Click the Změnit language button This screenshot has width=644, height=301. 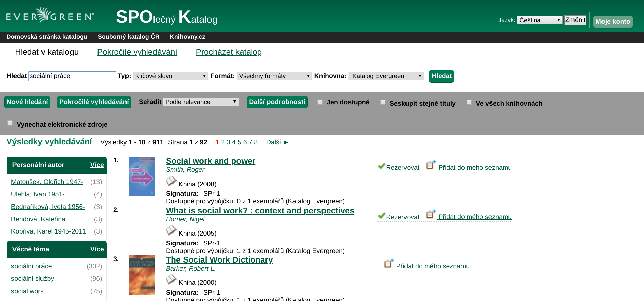tap(575, 20)
